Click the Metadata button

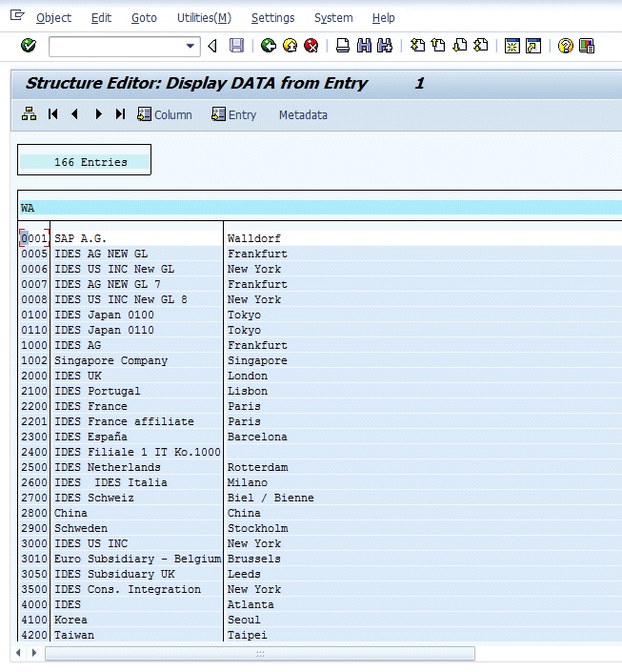tap(303, 114)
